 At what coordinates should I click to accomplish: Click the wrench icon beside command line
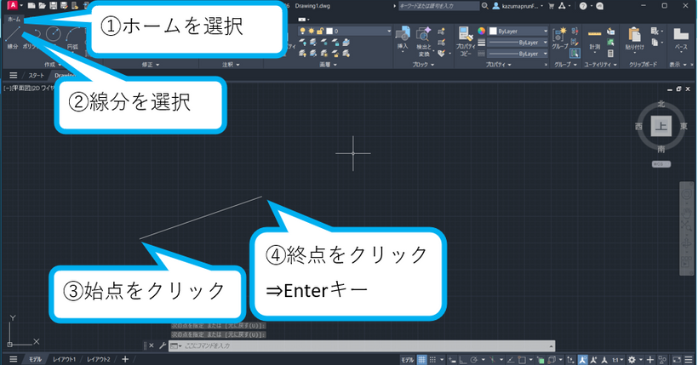[x=162, y=345]
